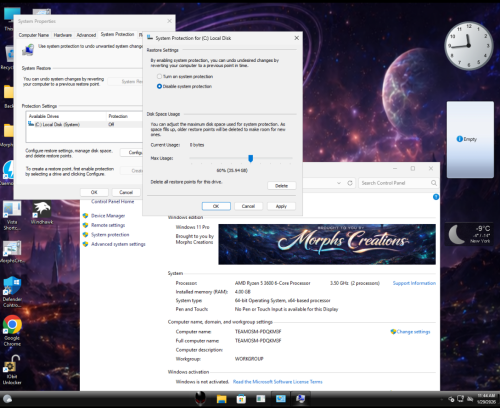
Task: Open the Vista Shortcuts desktop icon
Action: (12, 215)
